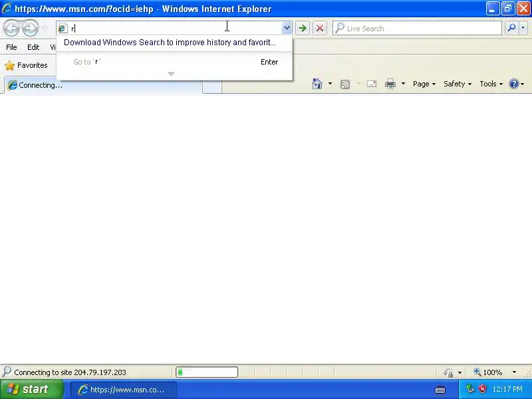Click the Search magnifier button
Viewport: 532px width, 399px height.
511,28
